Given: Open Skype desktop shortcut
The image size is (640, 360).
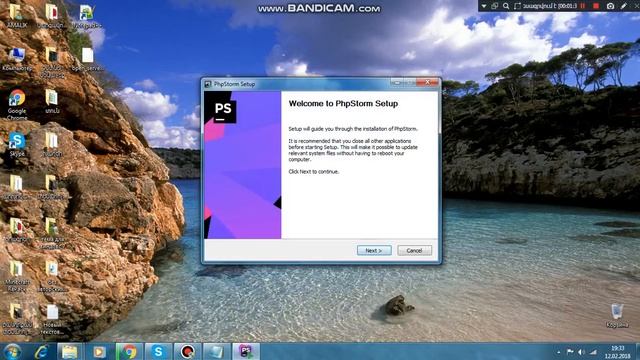Looking at the screenshot, I should tap(17, 144).
